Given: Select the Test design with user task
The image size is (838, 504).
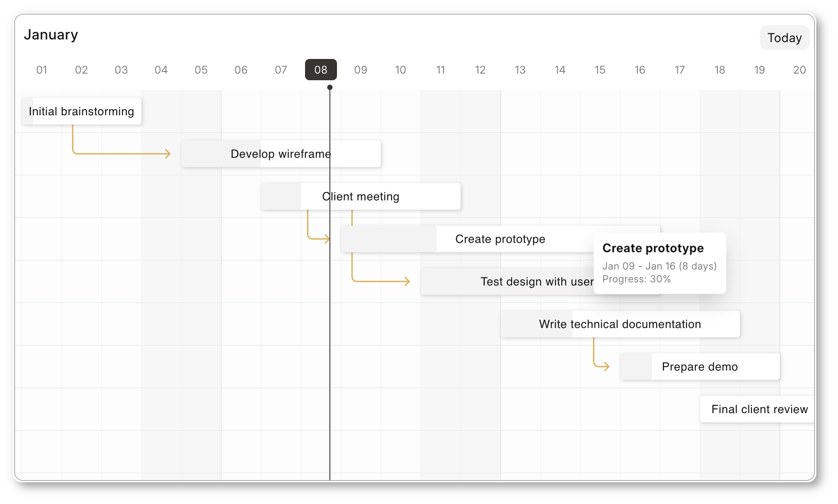Looking at the screenshot, I should click(x=507, y=281).
